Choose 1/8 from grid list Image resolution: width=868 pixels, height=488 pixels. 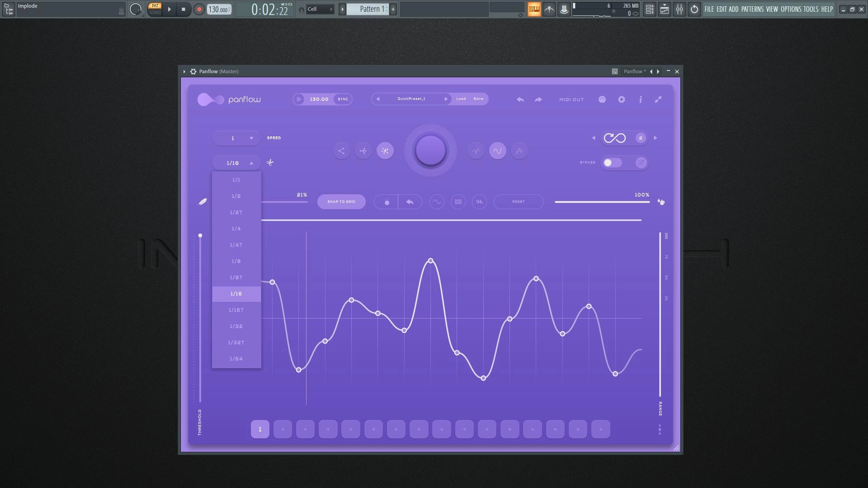(x=236, y=261)
